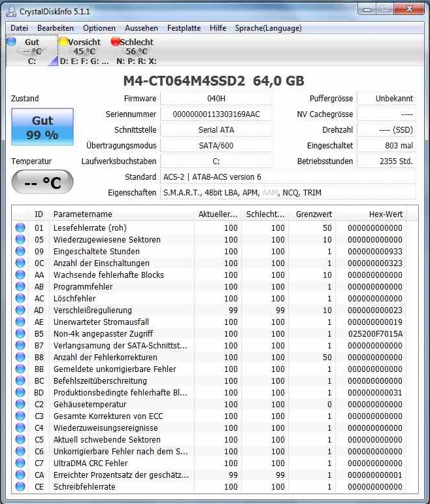Click the -- °C temperature button
The width and height of the screenshot is (430, 504).
pyautogui.click(x=42, y=182)
